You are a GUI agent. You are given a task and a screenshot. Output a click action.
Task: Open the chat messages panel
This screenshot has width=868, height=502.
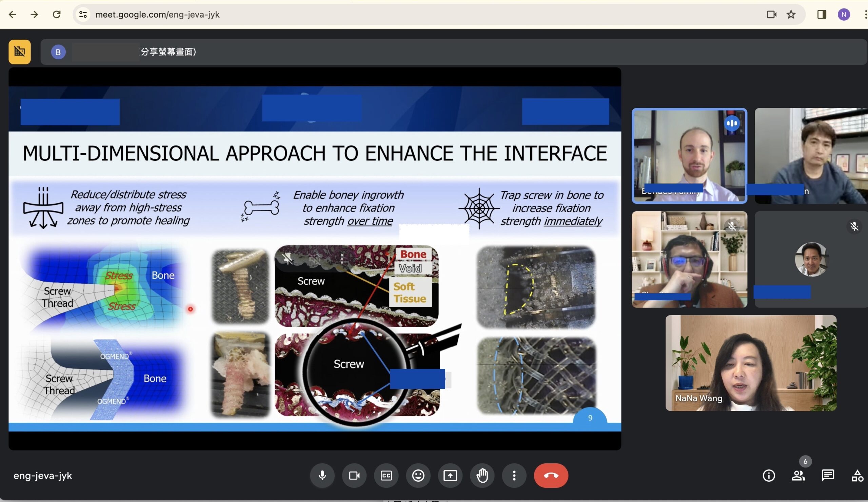[828, 476]
